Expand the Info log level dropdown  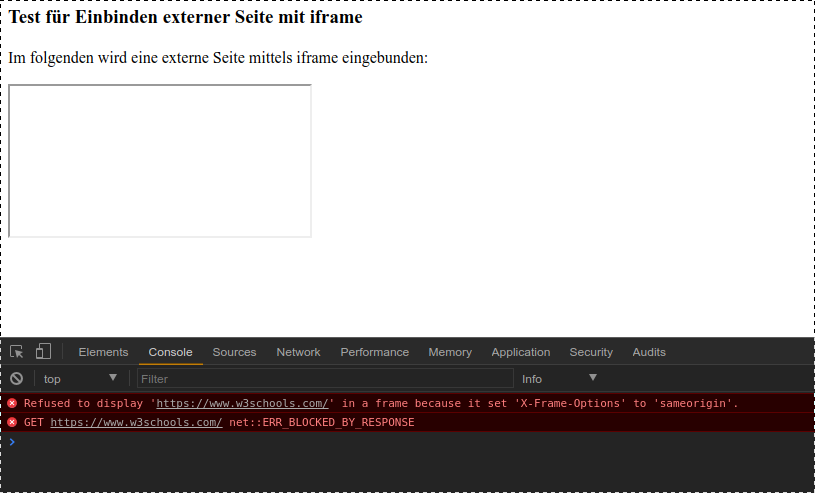click(559, 379)
